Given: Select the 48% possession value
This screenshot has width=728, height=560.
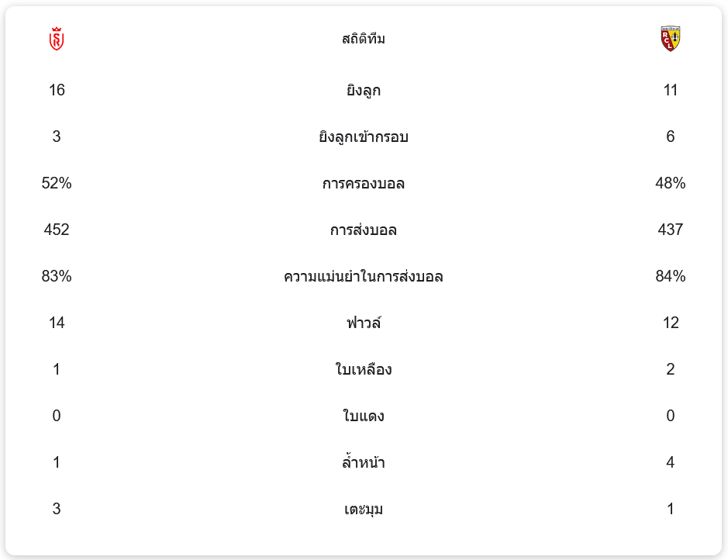Looking at the screenshot, I should click(671, 184).
